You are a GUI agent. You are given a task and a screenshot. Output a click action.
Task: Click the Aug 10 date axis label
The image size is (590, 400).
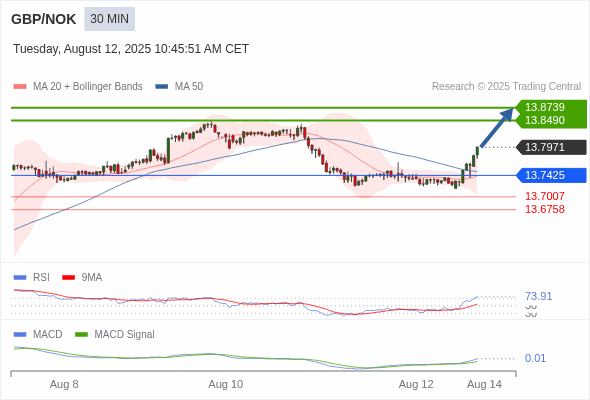click(226, 385)
